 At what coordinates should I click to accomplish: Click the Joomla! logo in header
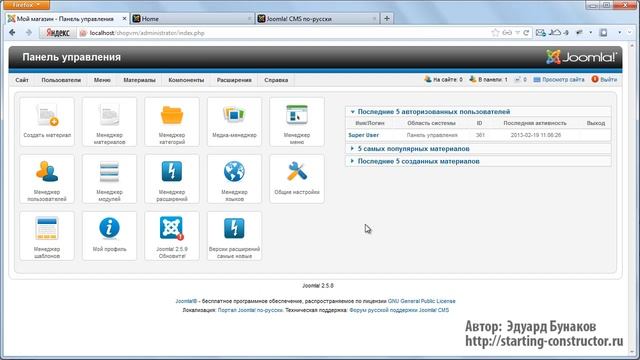581,57
